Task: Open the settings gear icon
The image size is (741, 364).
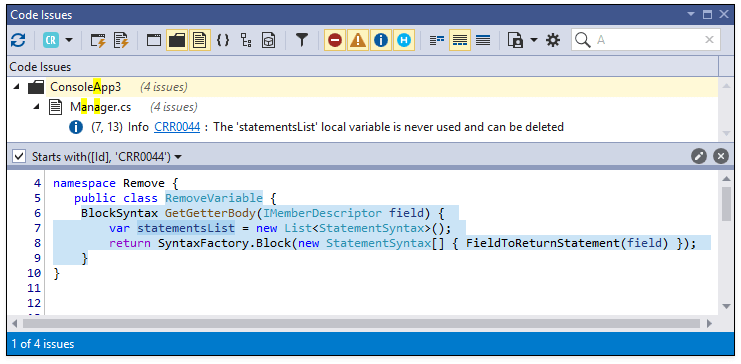Action: pos(552,41)
